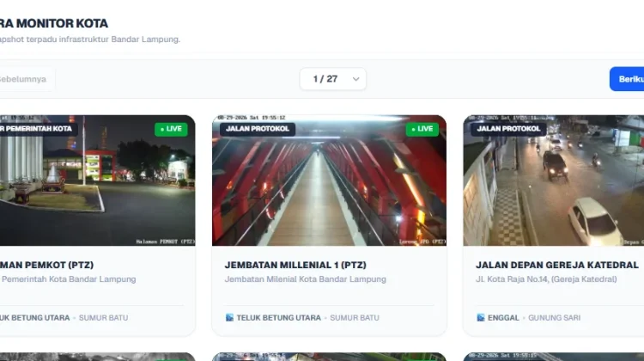Select title MAN PEMKOT (PTZ)

click(x=47, y=266)
